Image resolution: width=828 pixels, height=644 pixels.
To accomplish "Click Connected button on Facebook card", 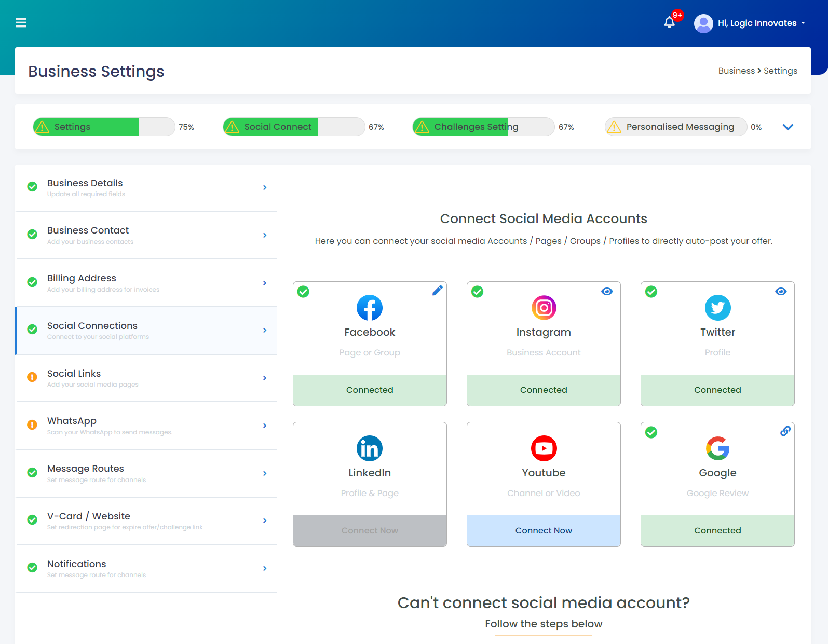I will pyautogui.click(x=370, y=390).
